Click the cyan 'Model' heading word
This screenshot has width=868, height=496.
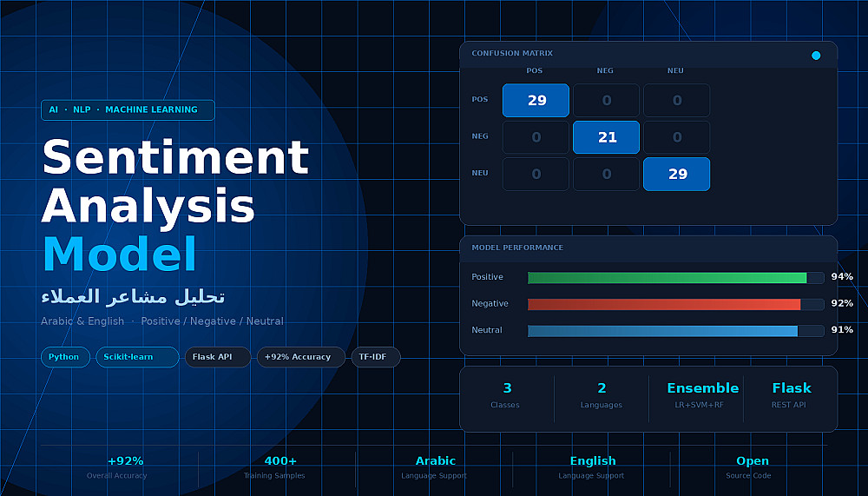click(120, 255)
